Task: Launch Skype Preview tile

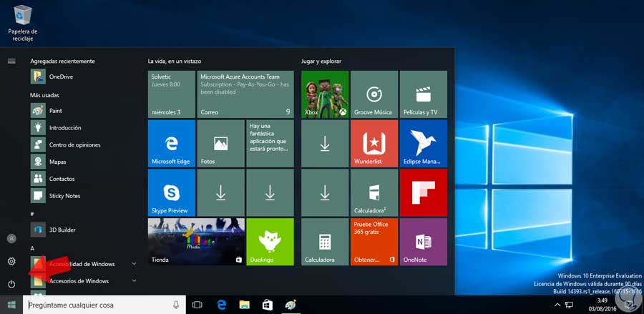Action: (x=172, y=193)
